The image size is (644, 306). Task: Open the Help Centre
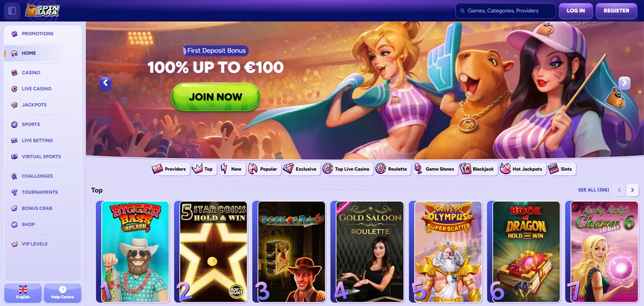tap(62, 293)
